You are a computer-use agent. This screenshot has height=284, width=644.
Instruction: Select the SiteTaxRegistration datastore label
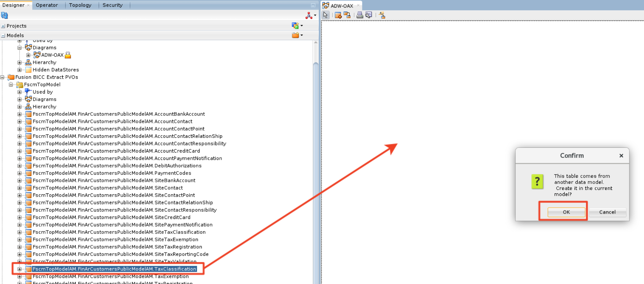(117, 247)
